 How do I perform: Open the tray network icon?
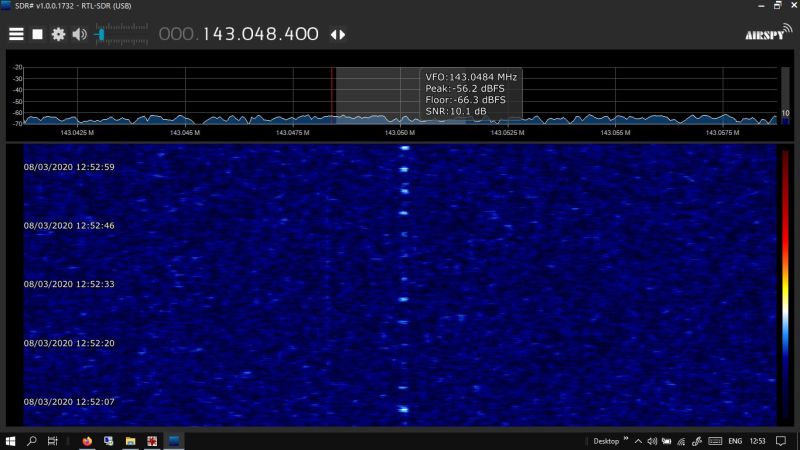681,441
